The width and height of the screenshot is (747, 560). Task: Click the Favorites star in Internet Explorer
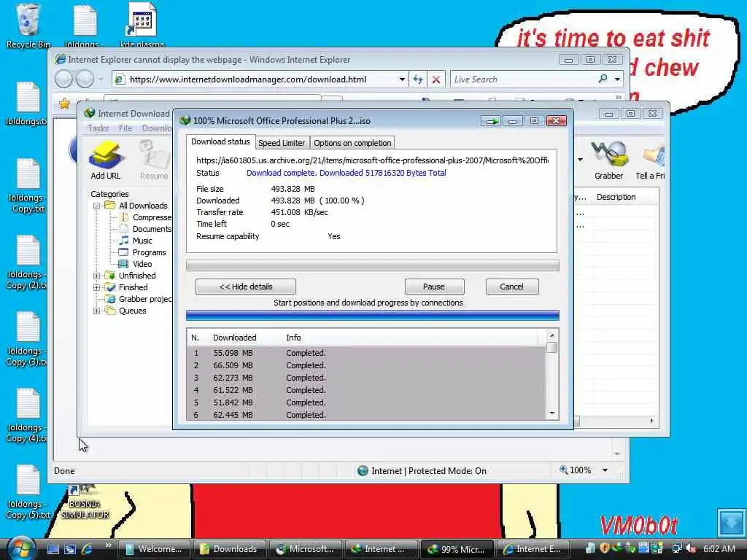coord(64,103)
